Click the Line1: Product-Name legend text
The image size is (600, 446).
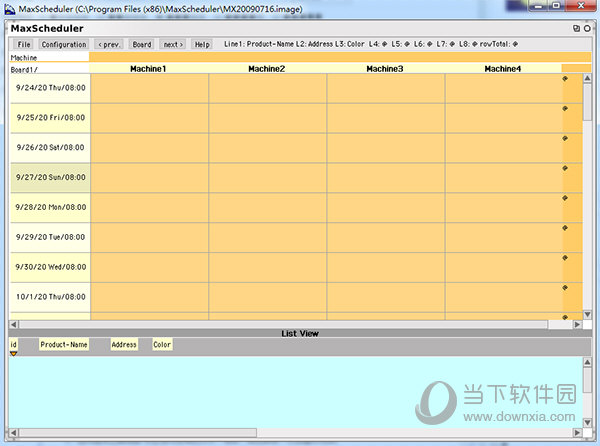pos(259,44)
